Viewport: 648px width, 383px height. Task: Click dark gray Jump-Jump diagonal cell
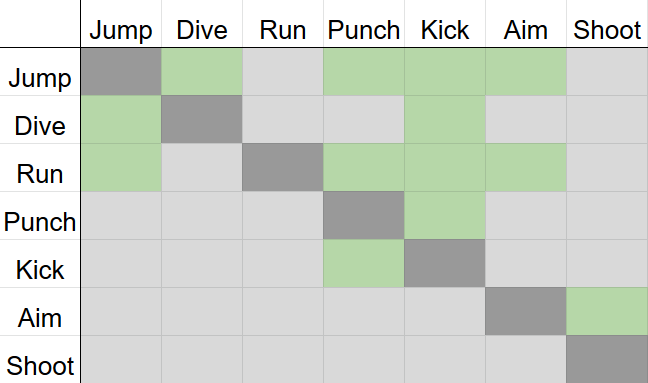(121, 72)
